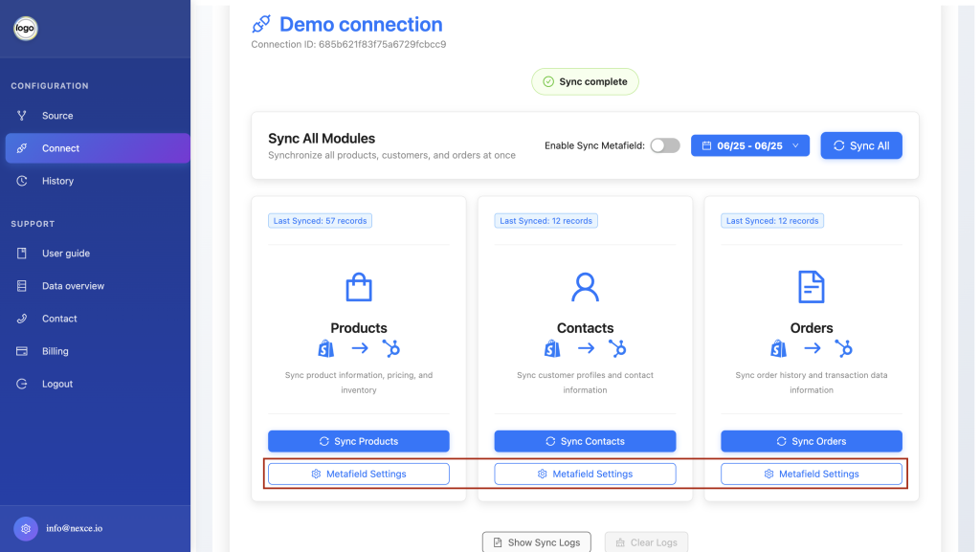Screen dimensions: 980x552
Task: Click the Demo connection heading
Action: click(x=361, y=24)
